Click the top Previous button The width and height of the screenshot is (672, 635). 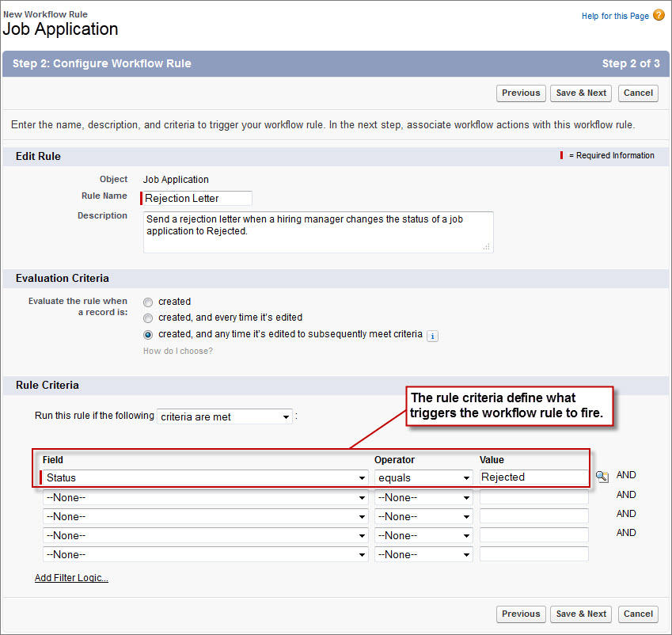point(521,93)
